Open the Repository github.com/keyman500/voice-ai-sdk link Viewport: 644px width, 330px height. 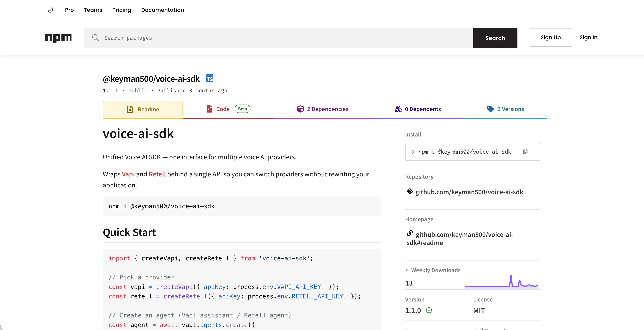(469, 192)
